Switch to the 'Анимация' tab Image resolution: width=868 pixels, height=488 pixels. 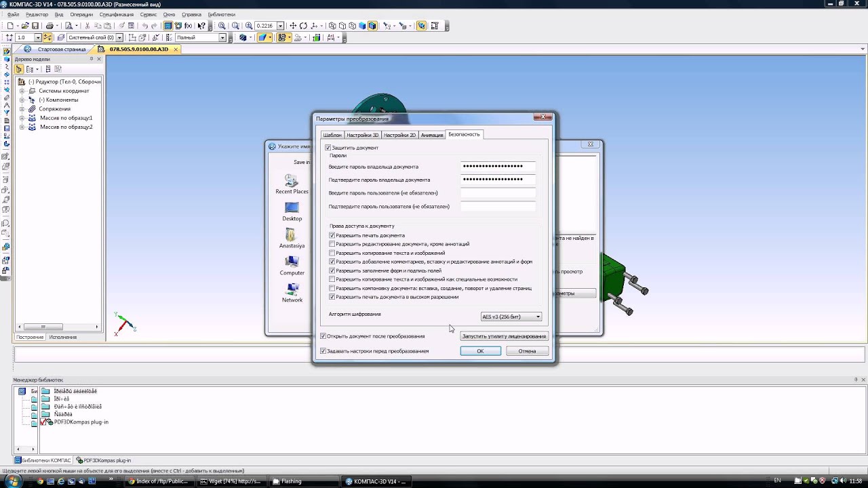[432, 135]
